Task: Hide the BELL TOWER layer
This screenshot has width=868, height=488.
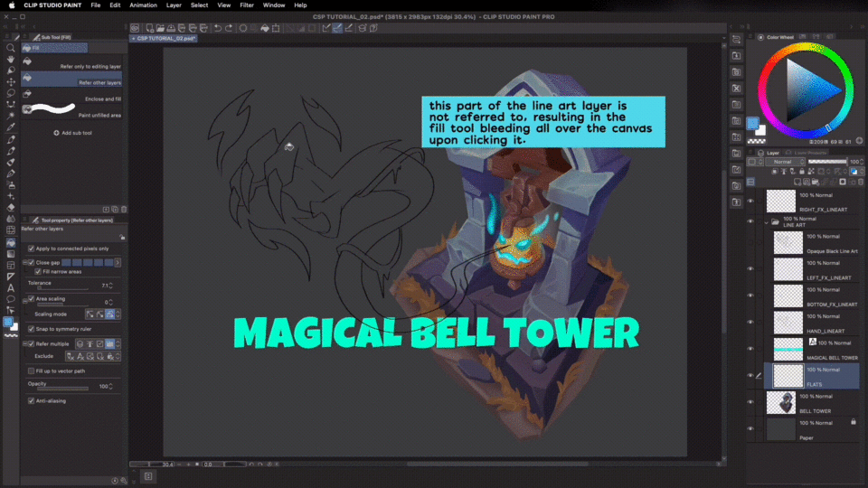Action: coord(750,402)
